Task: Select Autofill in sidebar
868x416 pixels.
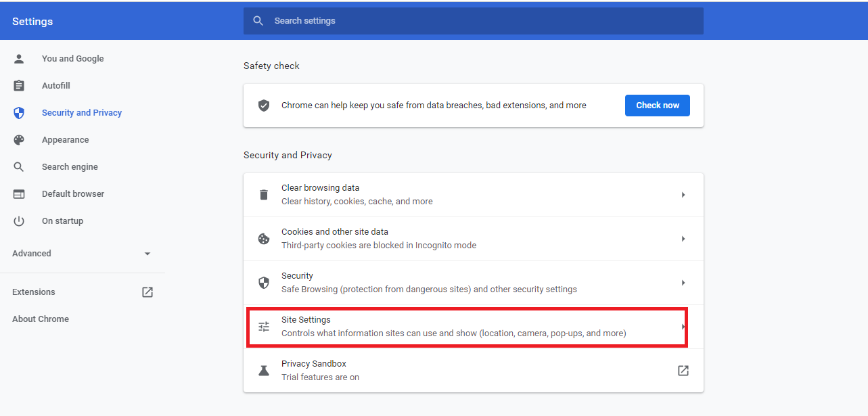Action: click(x=56, y=86)
